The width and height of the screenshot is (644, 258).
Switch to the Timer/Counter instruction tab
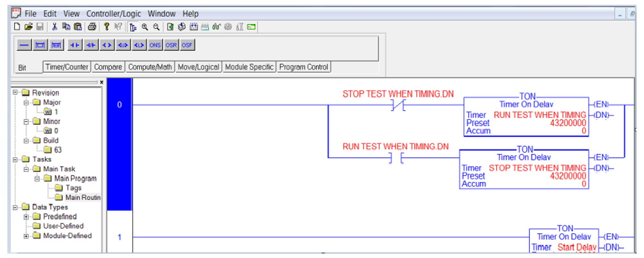tap(67, 67)
